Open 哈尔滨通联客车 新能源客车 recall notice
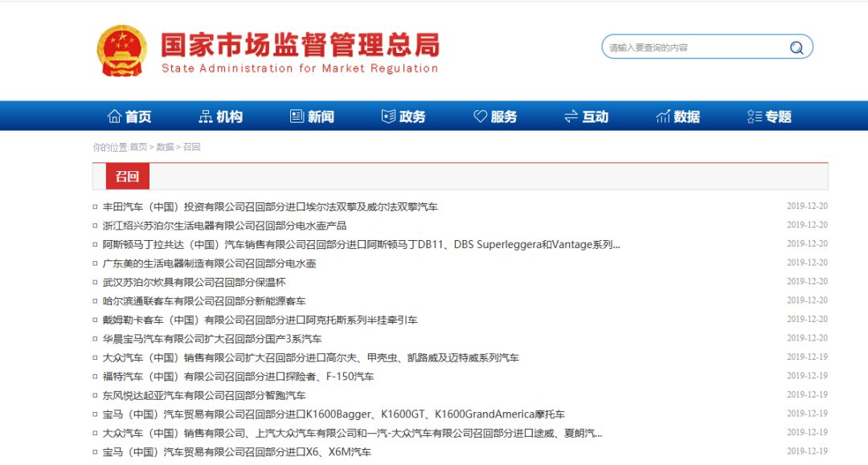The height and width of the screenshot is (465, 868). coord(203,301)
